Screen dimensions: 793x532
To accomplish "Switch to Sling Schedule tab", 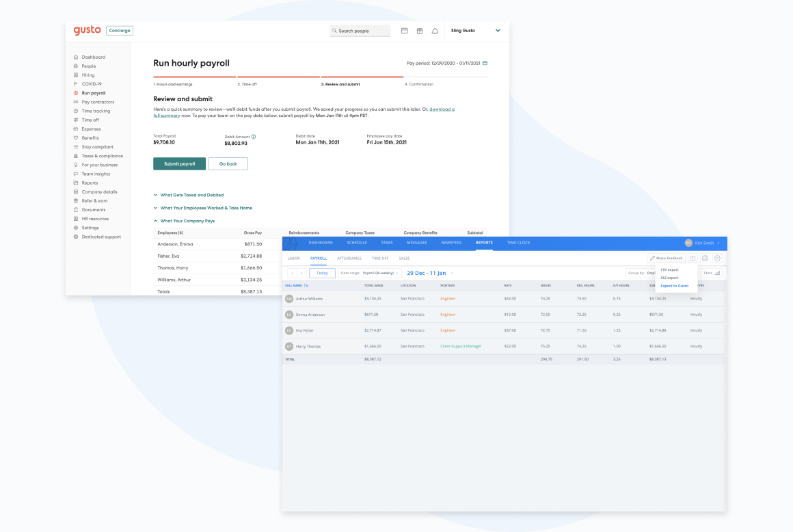I will [357, 243].
